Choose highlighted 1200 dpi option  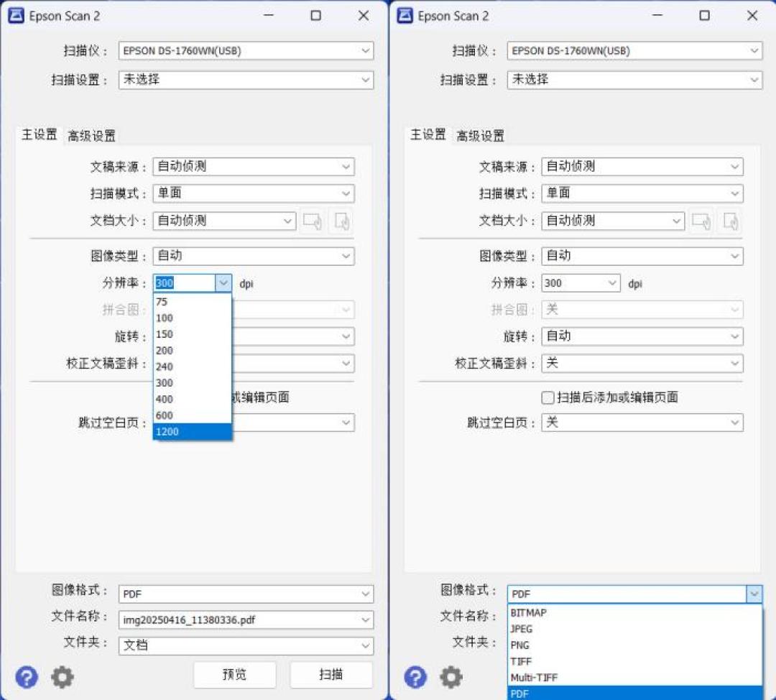click(x=193, y=432)
